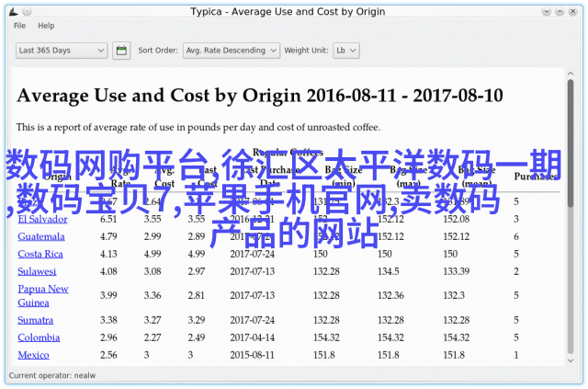Follow the Costa Rica origin link
The height and width of the screenshot is (389, 588).
click(x=40, y=254)
